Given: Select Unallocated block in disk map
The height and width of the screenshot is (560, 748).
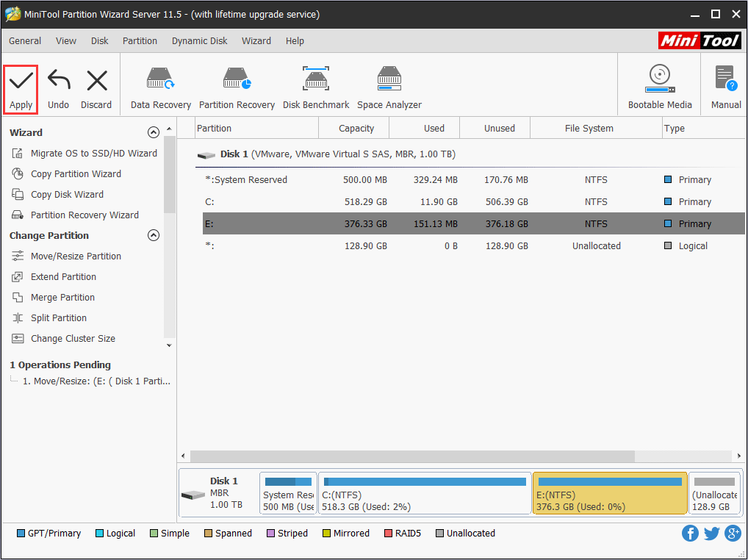Looking at the screenshot, I should coord(715,494).
